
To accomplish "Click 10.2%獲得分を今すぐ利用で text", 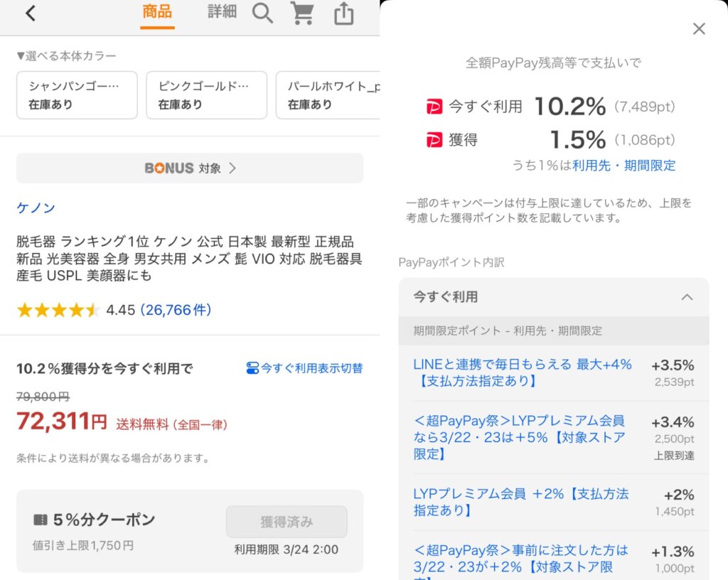I will pos(105,368).
